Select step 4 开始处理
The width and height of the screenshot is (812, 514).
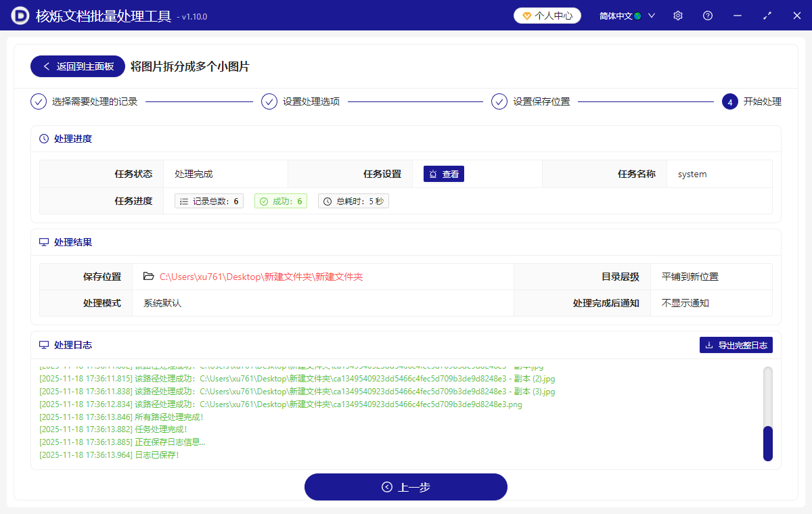click(729, 101)
